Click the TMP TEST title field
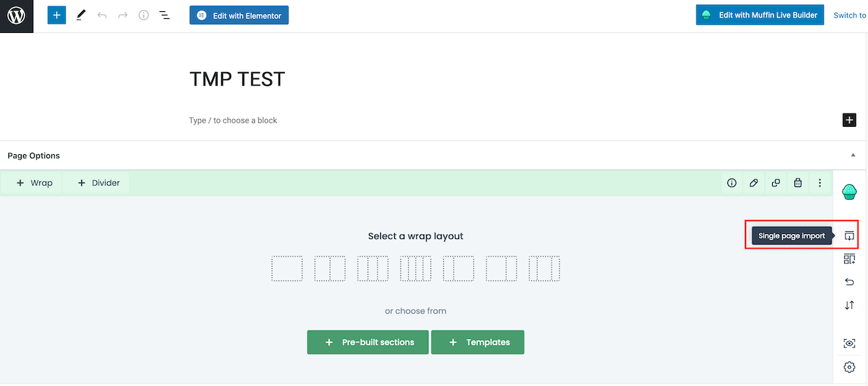868x386 pixels. [x=237, y=79]
